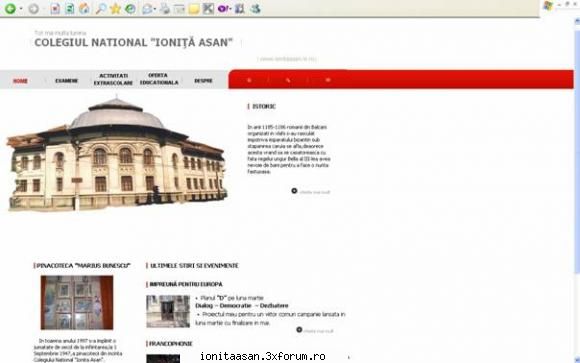
Task: Click the purple Yahoo toolbar icon
Action: coord(223,9)
